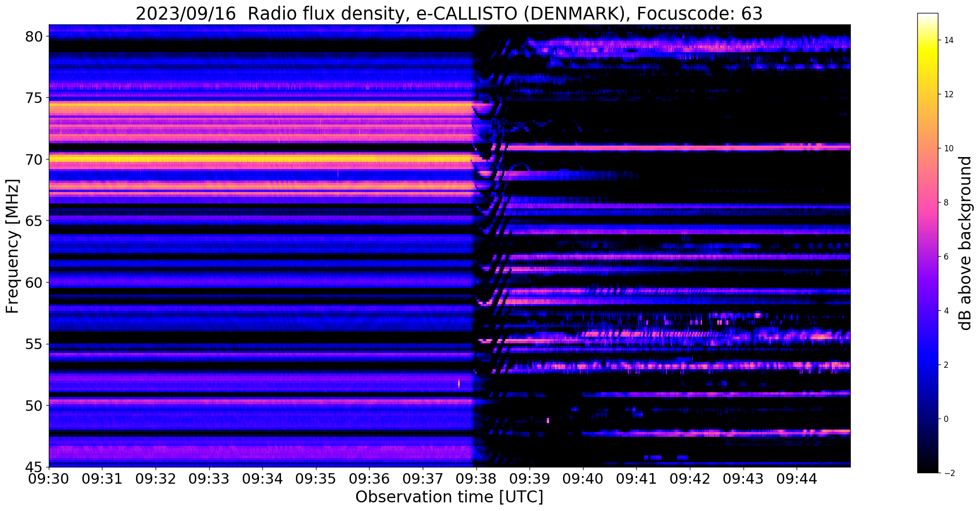Click the colorbar tick label 6

[946, 257]
